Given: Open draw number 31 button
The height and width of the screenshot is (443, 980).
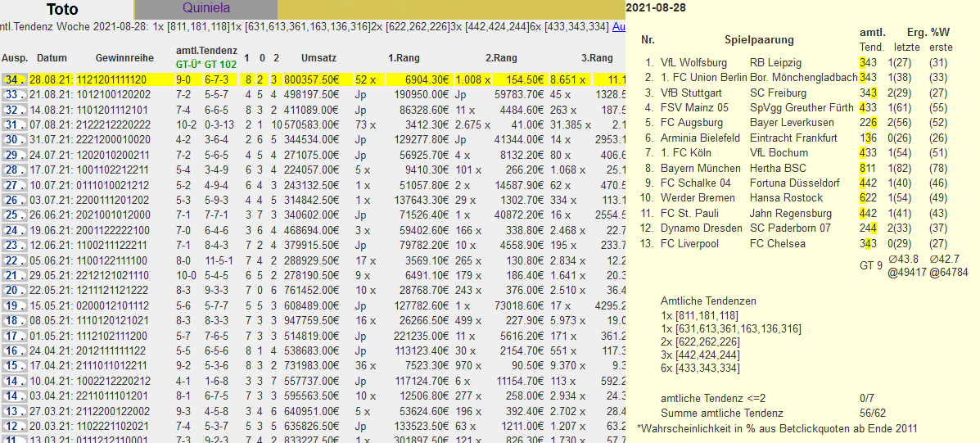Looking at the screenshot, I should tap(15, 124).
